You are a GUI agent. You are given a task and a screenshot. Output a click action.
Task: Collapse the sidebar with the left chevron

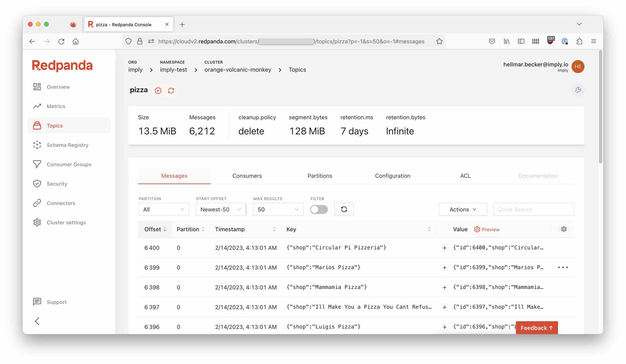[x=37, y=321]
